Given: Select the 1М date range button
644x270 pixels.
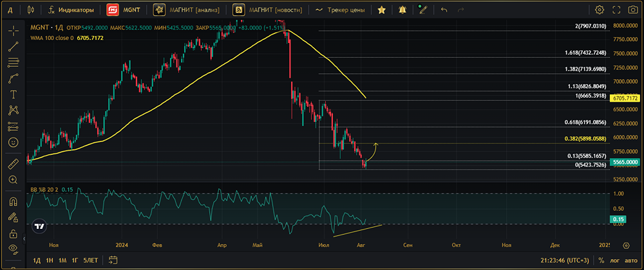Looking at the screenshot, I should click(x=62, y=260).
